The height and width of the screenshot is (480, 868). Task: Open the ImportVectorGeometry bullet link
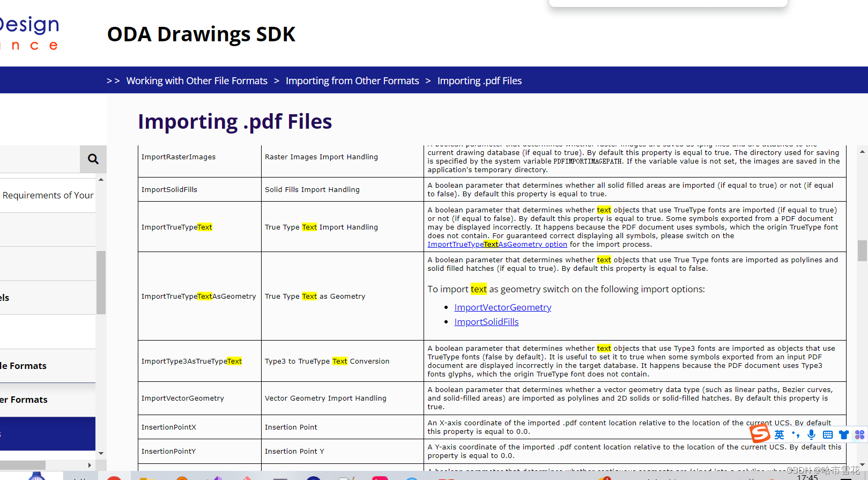(502, 307)
